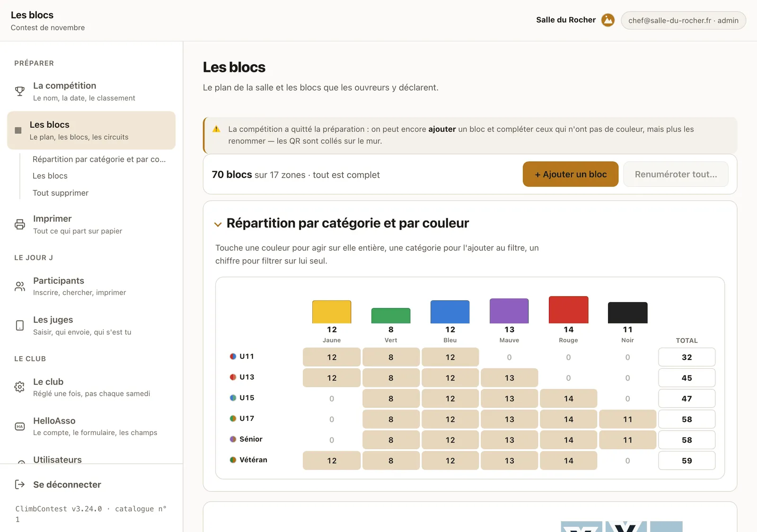The image size is (757, 532).
Task: Select the Jaune color bar
Action: tap(332, 312)
